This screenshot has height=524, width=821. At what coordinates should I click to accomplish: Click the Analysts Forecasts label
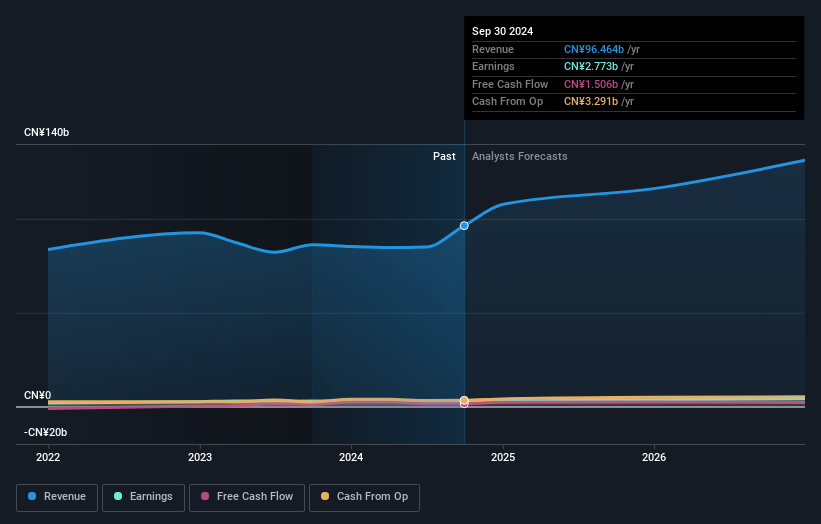(519, 156)
